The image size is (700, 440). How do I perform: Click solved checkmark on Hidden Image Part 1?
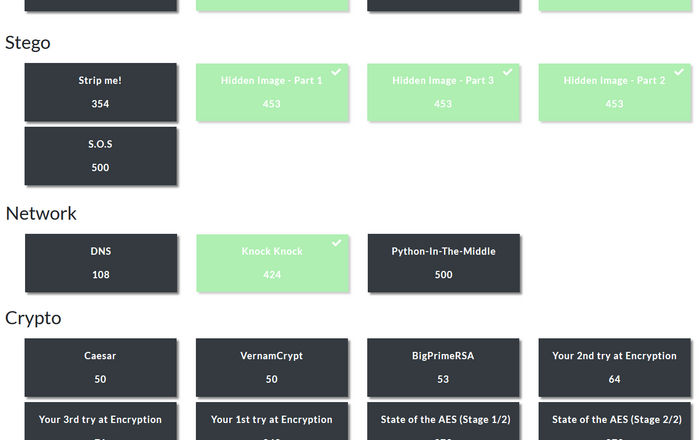[x=337, y=72]
